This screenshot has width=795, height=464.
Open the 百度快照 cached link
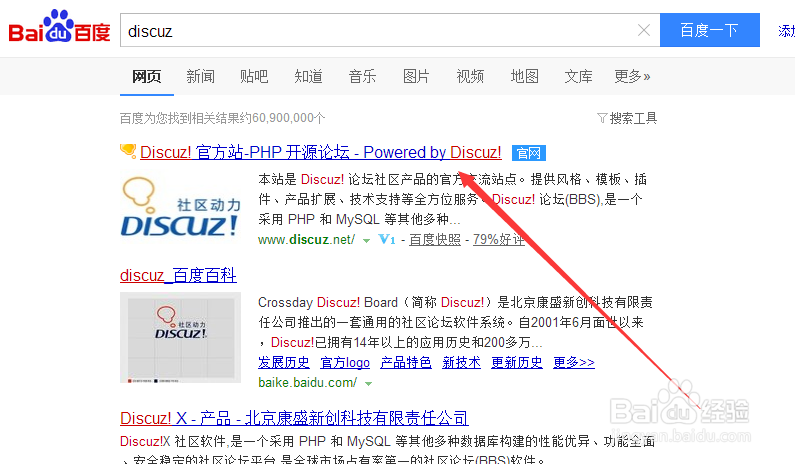435,239
